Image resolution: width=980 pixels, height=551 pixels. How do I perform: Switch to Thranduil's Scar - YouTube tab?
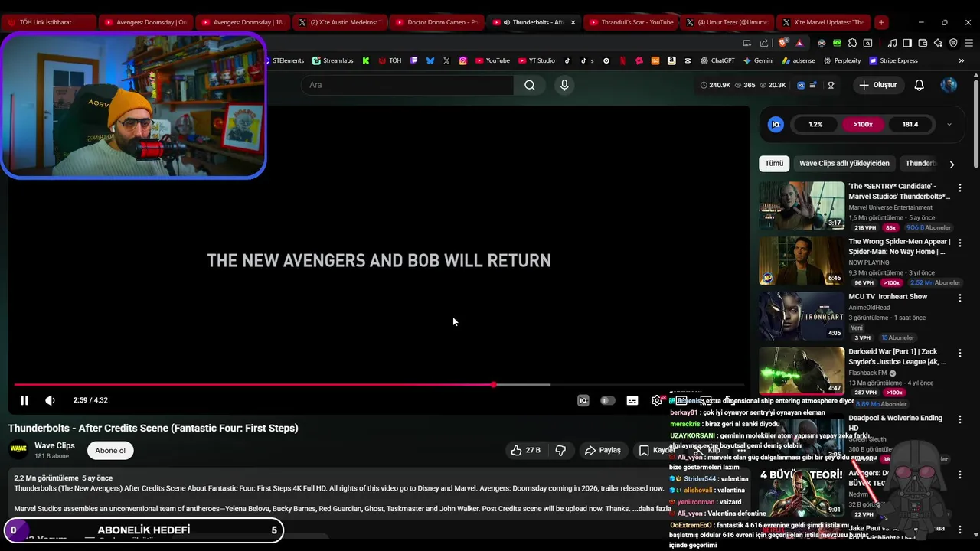[x=631, y=22]
